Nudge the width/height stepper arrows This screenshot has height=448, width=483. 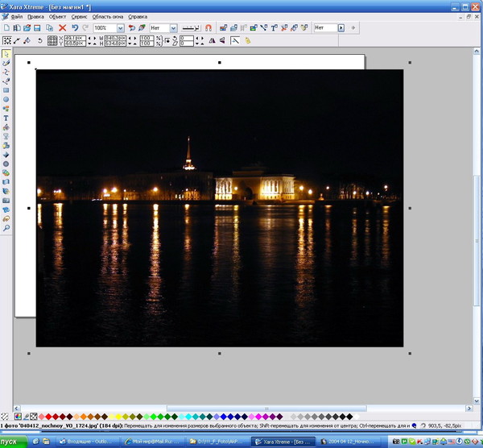[x=132, y=41]
